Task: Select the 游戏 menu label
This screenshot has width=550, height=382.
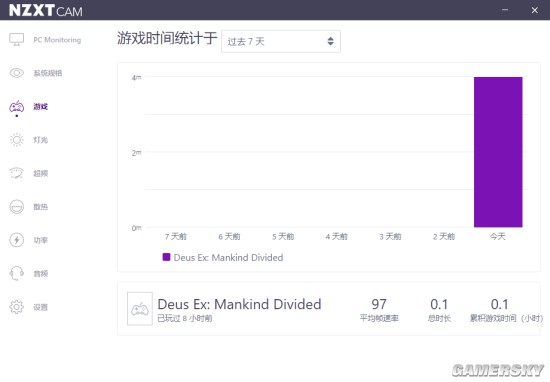Action: click(x=40, y=106)
